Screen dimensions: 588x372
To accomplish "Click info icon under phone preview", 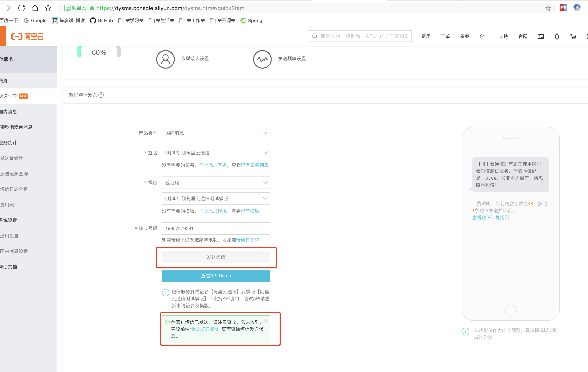I will pos(465,331).
